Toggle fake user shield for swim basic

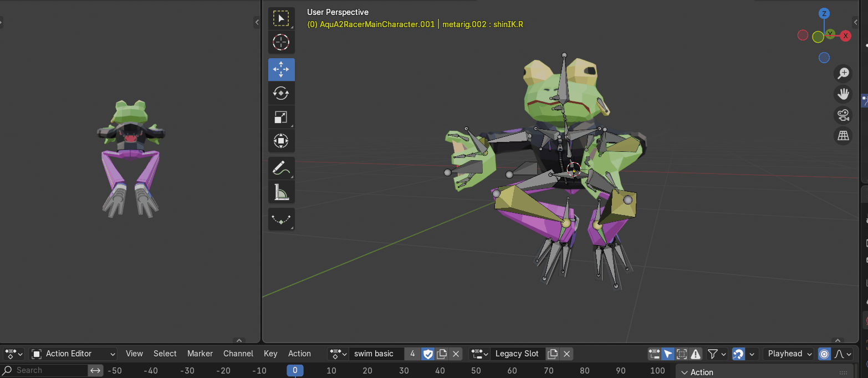pyautogui.click(x=428, y=354)
